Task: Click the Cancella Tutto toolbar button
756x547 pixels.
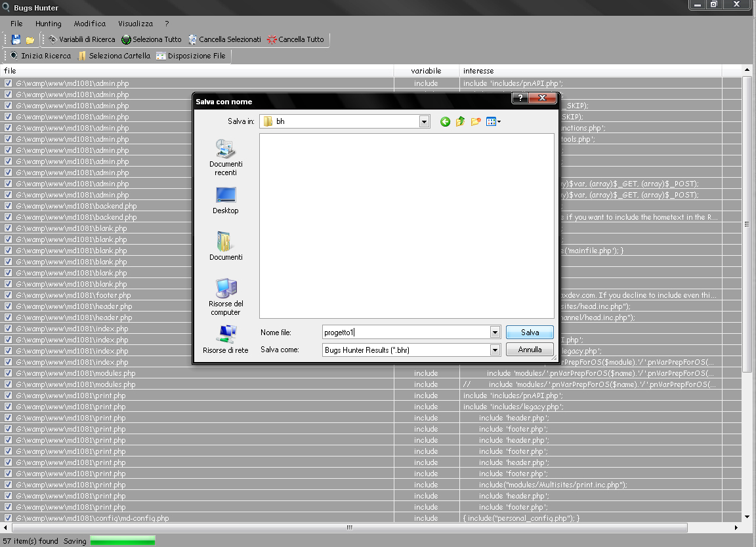Action: [295, 39]
